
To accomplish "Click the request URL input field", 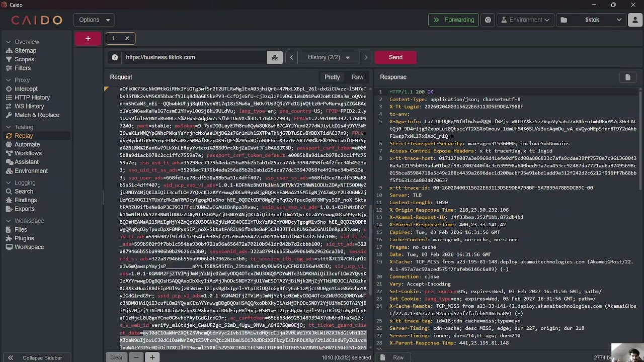I will tap(194, 57).
